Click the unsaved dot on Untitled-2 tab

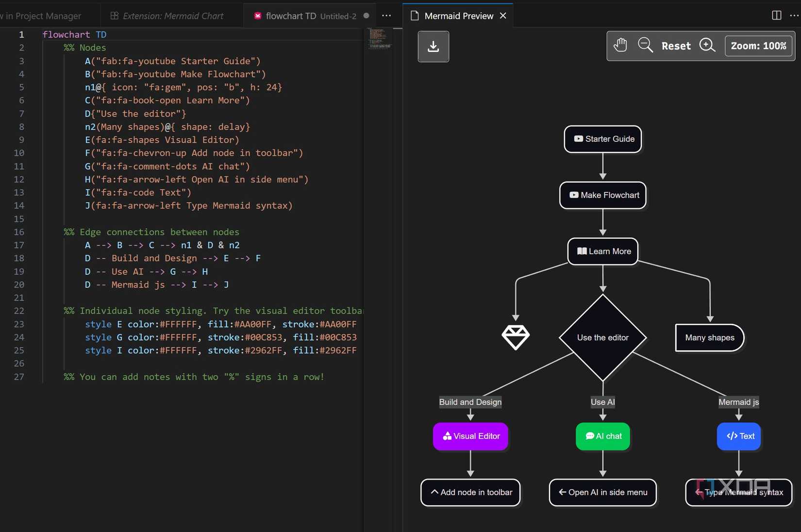367,16
